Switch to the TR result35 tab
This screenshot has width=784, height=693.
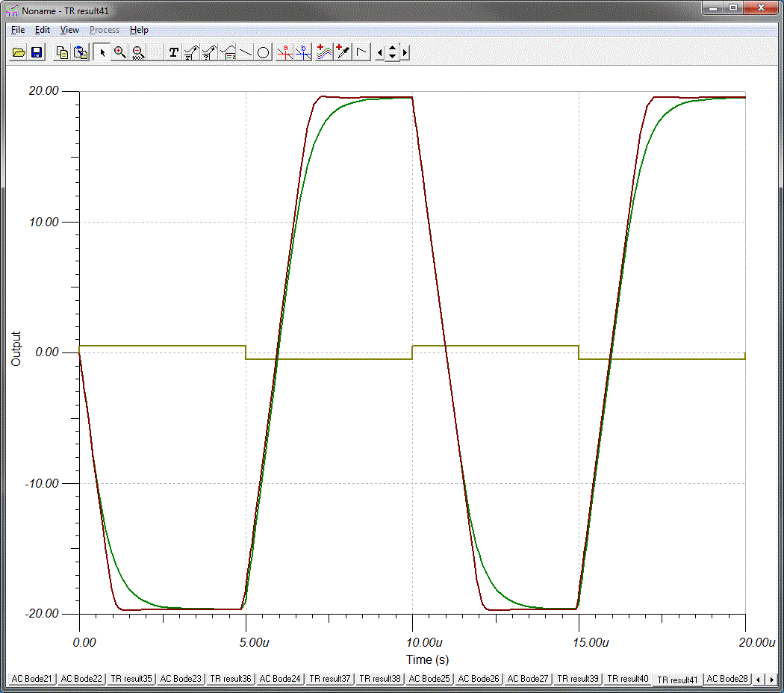coord(131,679)
